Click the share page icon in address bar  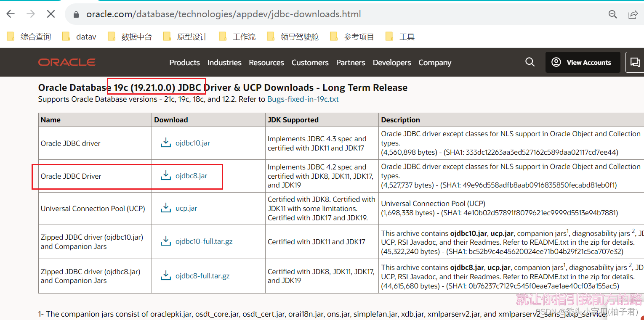click(633, 14)
